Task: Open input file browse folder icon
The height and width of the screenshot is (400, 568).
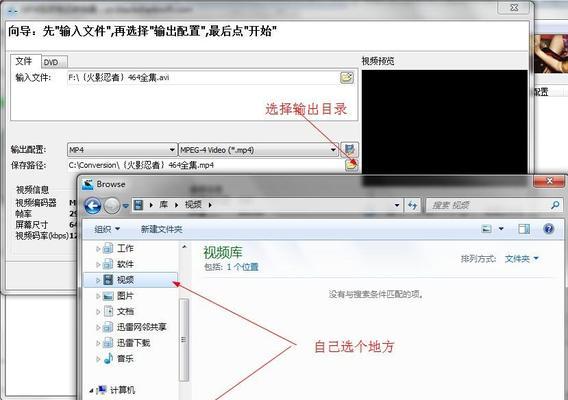Action: (x=347, y=77)
